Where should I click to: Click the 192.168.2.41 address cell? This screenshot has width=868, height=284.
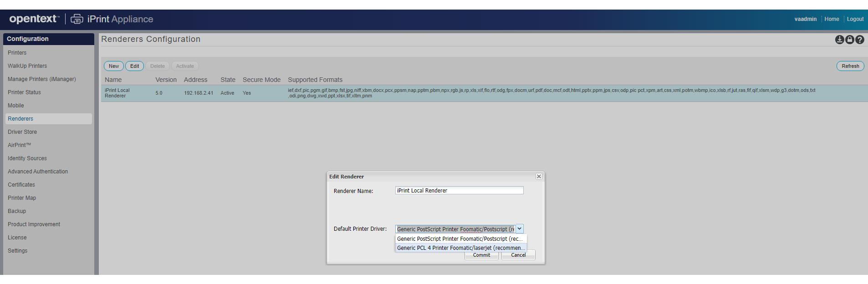199,93
